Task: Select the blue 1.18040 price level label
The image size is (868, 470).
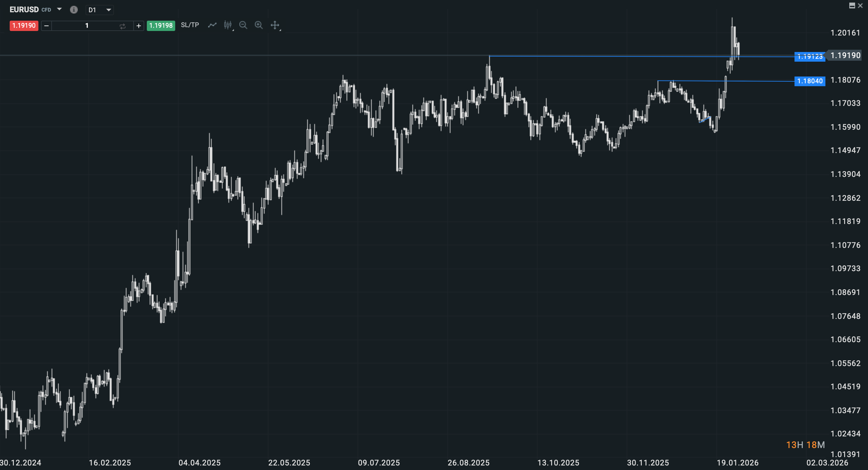Action: (810, 81)
